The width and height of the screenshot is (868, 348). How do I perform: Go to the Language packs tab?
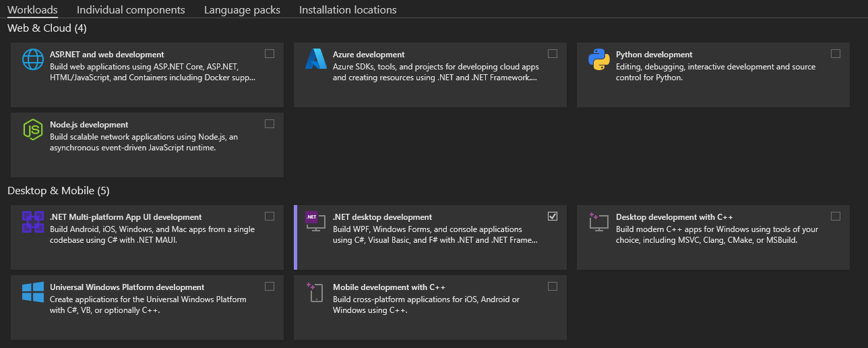(242, 10)
